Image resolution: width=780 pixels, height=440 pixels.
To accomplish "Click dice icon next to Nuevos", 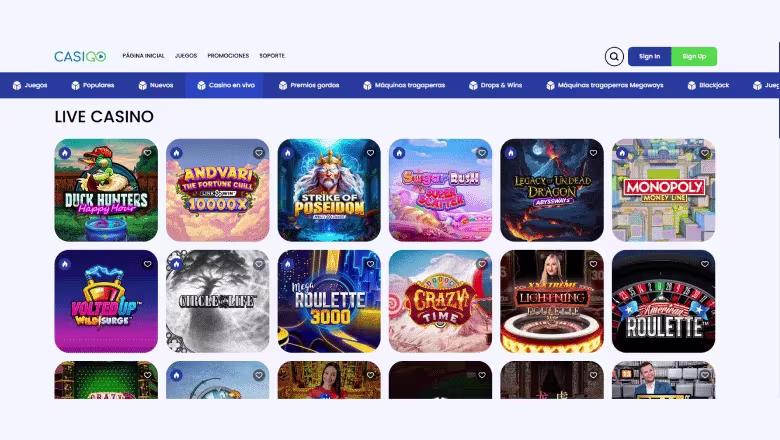I will tap(142, 86).
